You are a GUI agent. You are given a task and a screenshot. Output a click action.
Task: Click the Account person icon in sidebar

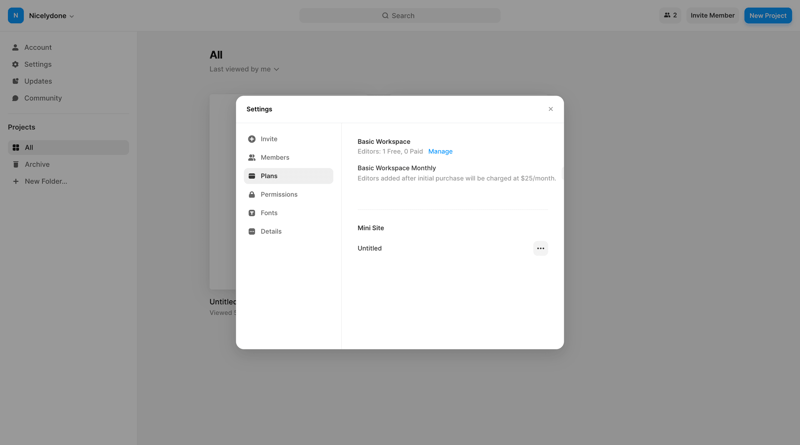click(15, 47)
